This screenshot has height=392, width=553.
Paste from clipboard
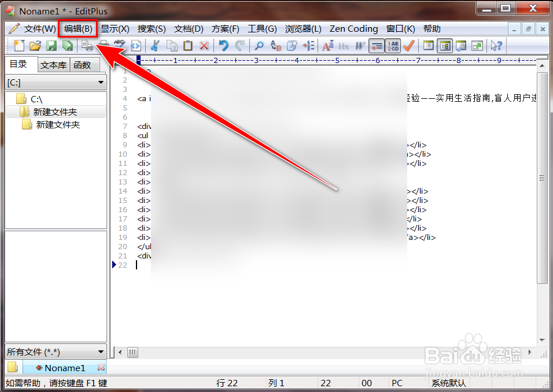click(x=188, y=46)
